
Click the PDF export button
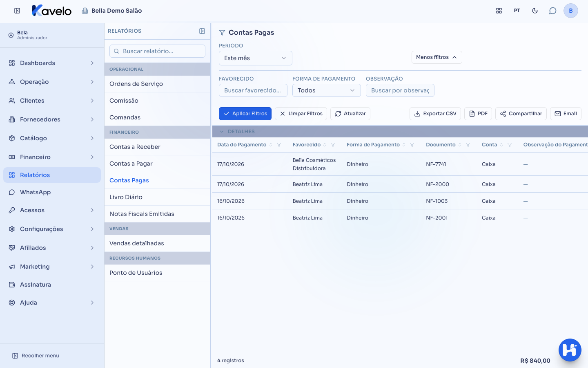478,114
